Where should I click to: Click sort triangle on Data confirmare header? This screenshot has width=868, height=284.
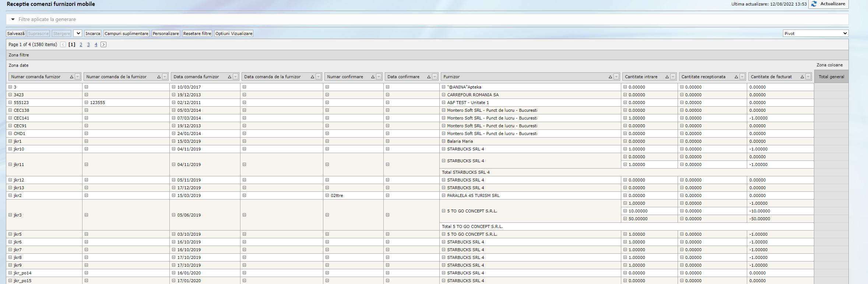click(429, 77)
